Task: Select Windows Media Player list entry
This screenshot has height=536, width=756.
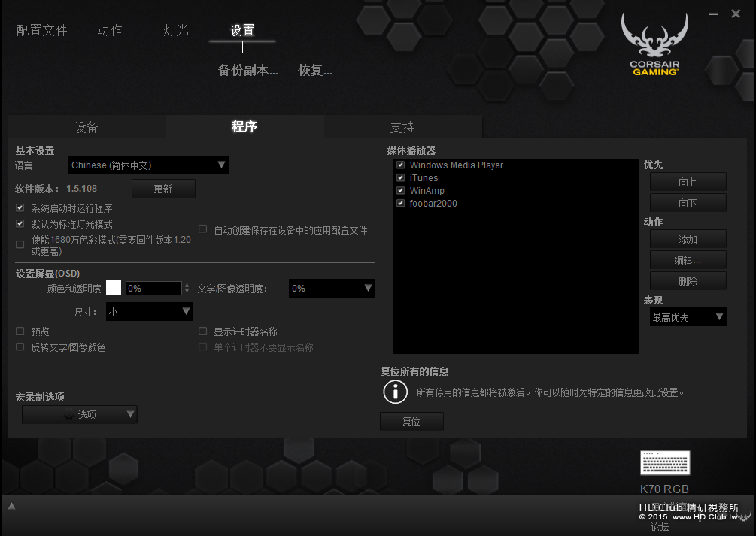Action: (456, 165)
